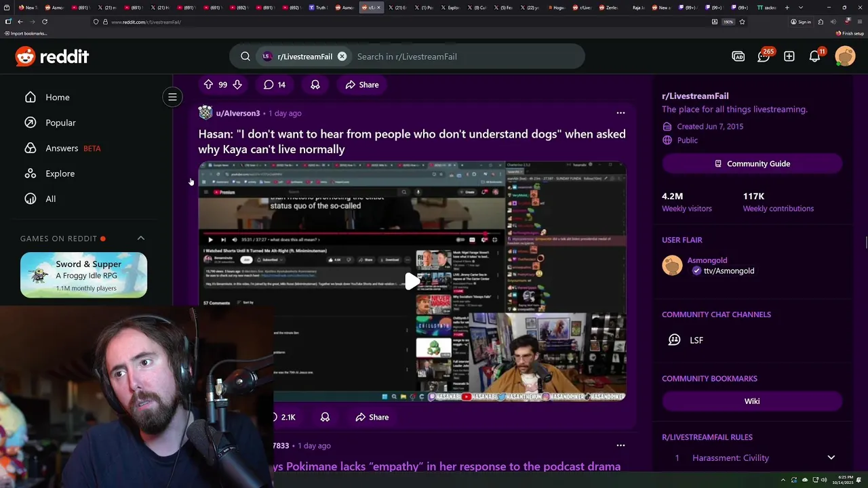Click the u/Alverson3 avatar
Viewport: 868px width, 488px height.
pyautogui.click(x=205, y=113)
